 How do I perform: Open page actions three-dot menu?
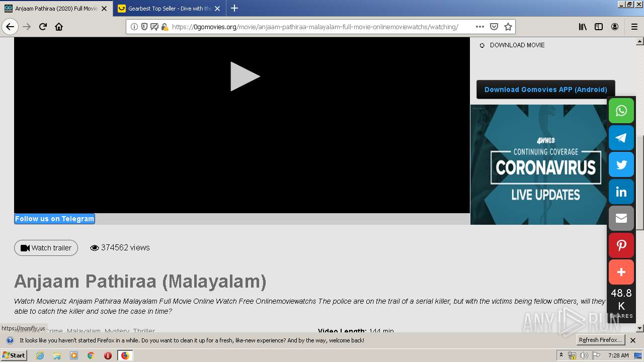[x=479, y=27]
